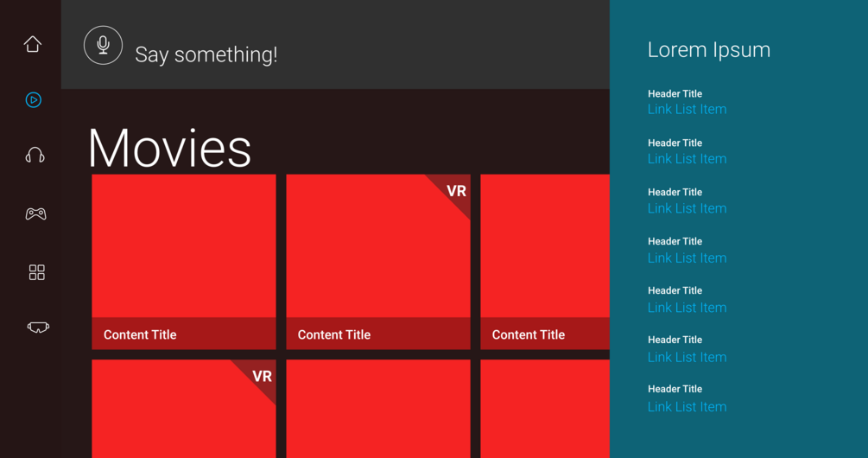This screenshot has width=868, height=458.
Task: Click the Content Title label of second tile
Action: [334, 335]
